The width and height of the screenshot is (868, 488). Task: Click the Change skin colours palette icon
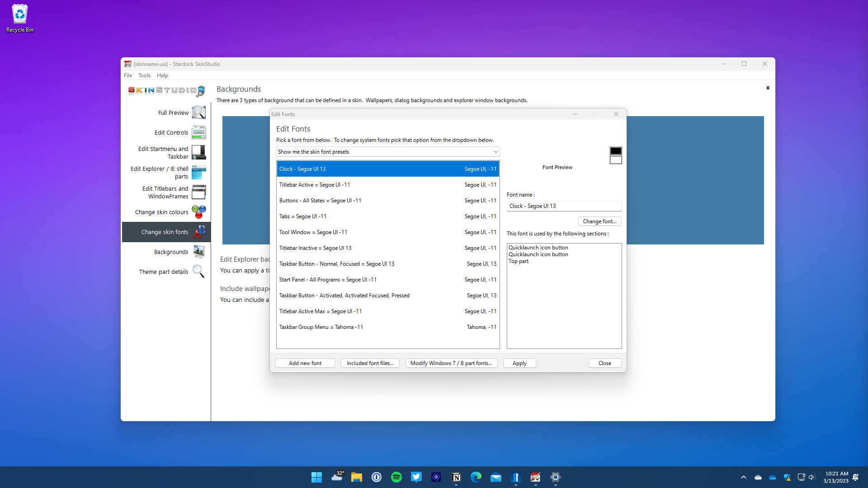coord(198,211)
